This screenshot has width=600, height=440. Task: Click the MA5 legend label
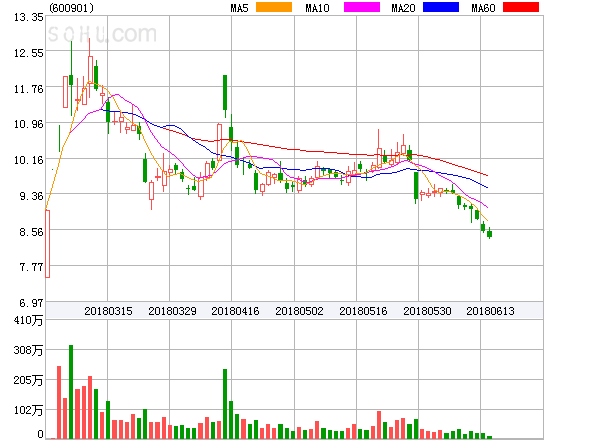239,8
